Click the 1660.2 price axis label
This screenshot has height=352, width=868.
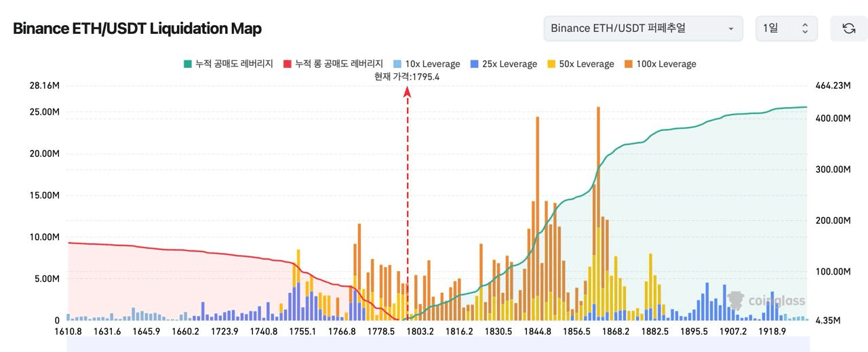click(185, 331)
